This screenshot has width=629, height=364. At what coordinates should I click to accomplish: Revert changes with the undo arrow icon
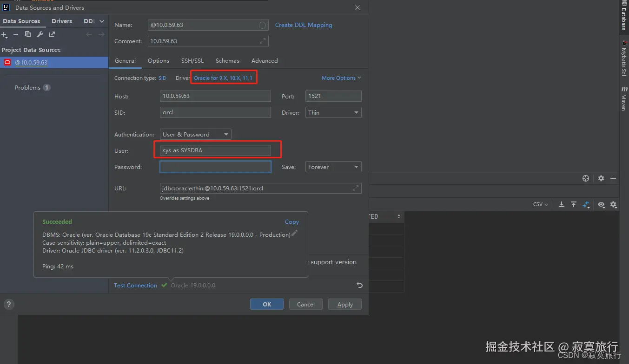pos(359,285)
